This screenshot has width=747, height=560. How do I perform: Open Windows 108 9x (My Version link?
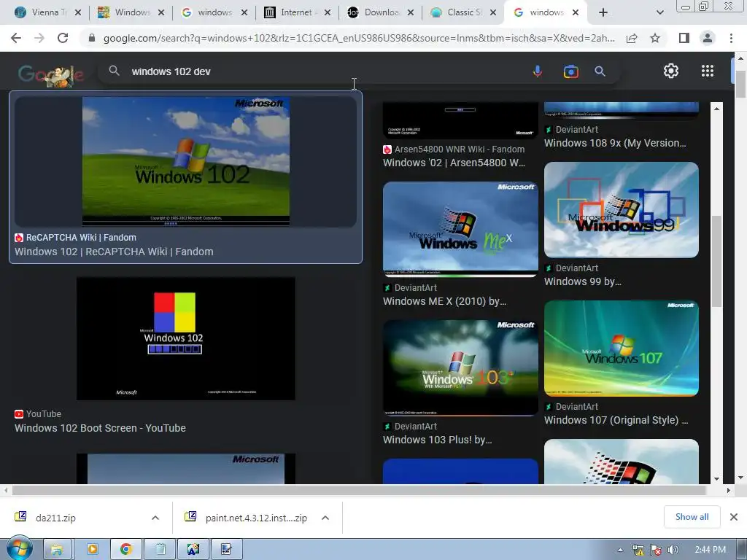615,143
